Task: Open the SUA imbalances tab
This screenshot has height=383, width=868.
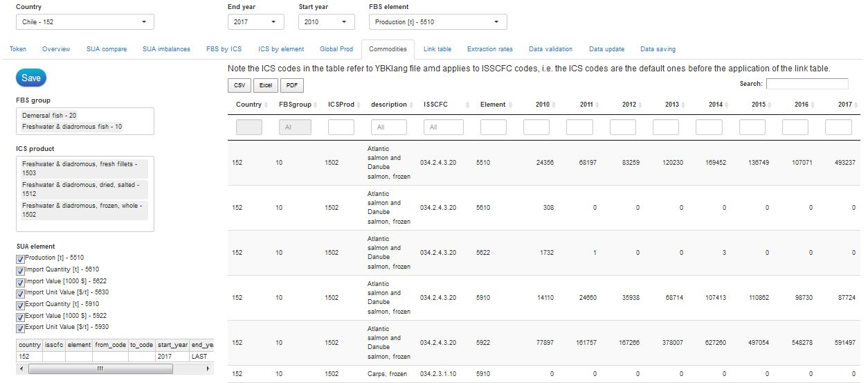Action: [x=166, y=49]
